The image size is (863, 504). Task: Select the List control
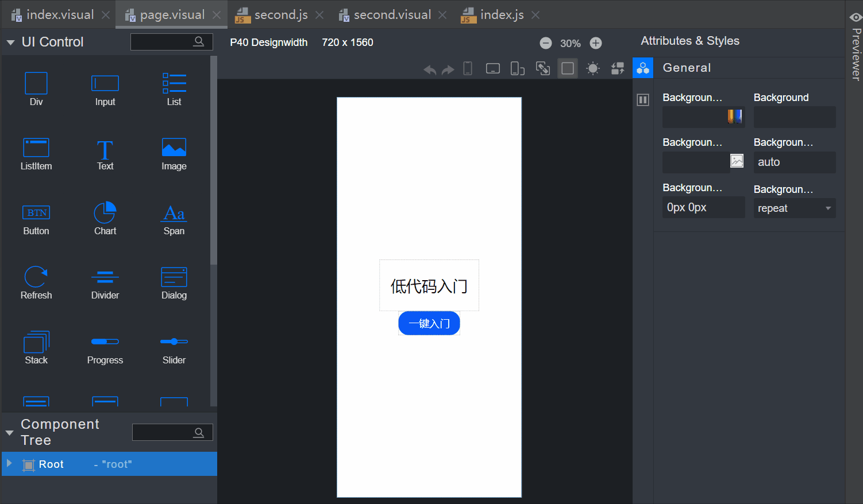coord(174,89)
